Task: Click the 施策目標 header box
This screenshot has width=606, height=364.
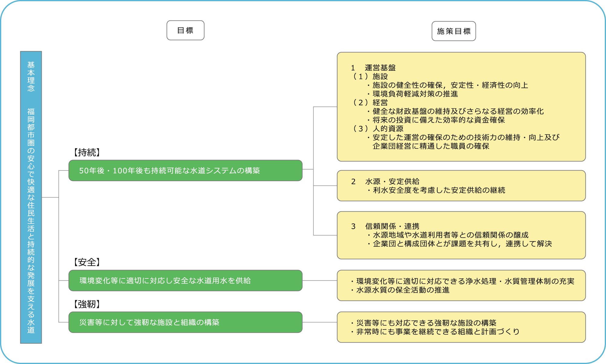Action: coord(454,31)
